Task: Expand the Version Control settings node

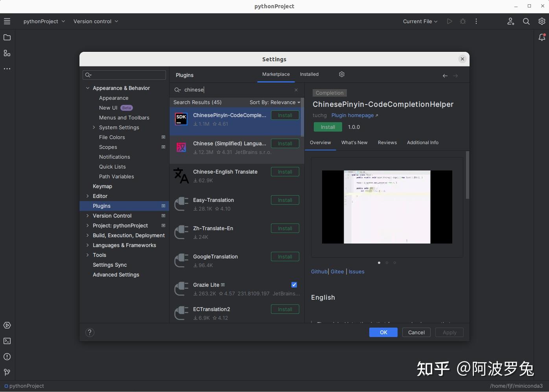Action: 88,216
